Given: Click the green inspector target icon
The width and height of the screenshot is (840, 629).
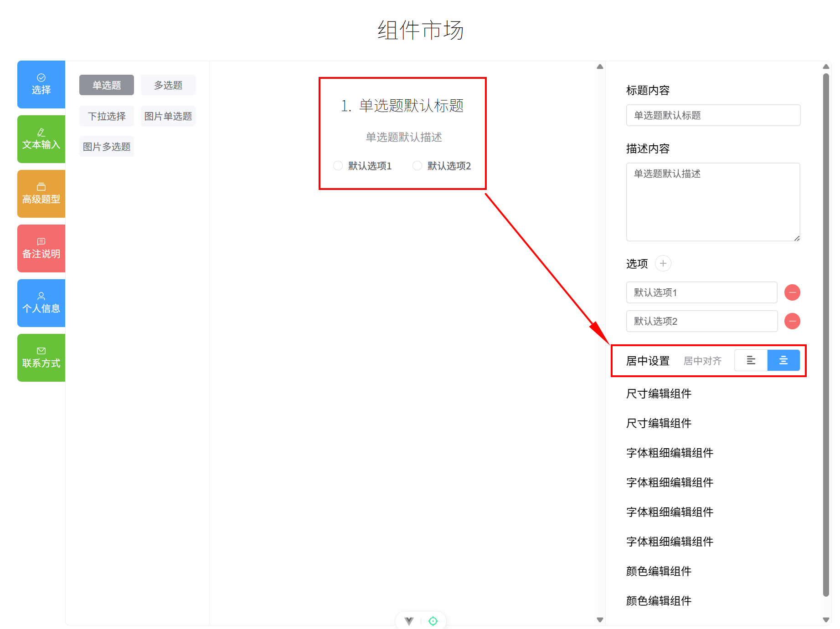Looking at the screenshot, I should click(x=433, y=621).
